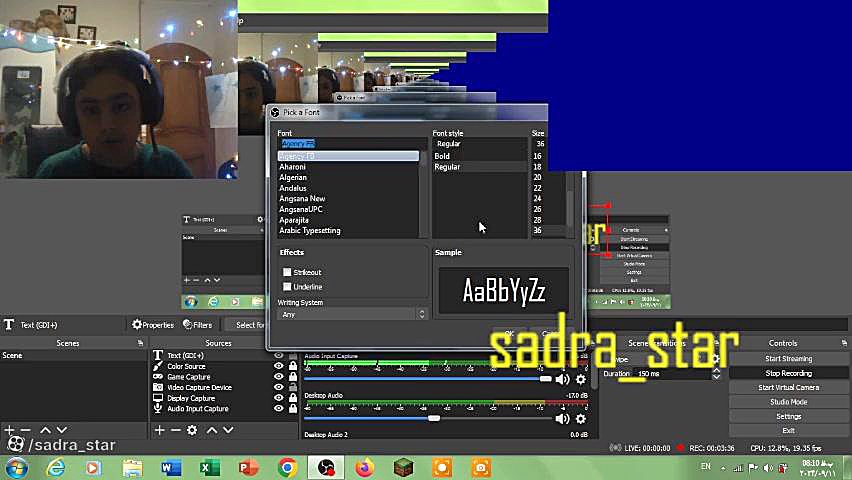This screenshot has width=852, height=480.
Task: Click font list scrollbar in dialog
Action: 423,195
